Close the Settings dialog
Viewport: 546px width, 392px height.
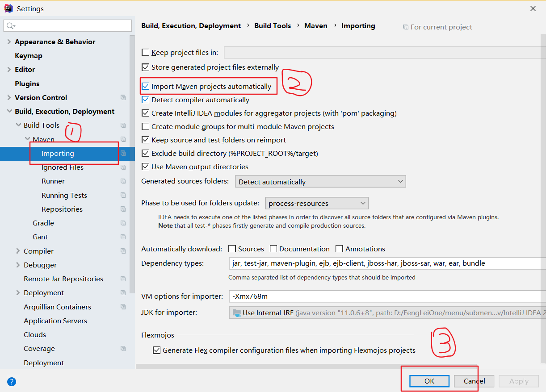click(533, 8)
